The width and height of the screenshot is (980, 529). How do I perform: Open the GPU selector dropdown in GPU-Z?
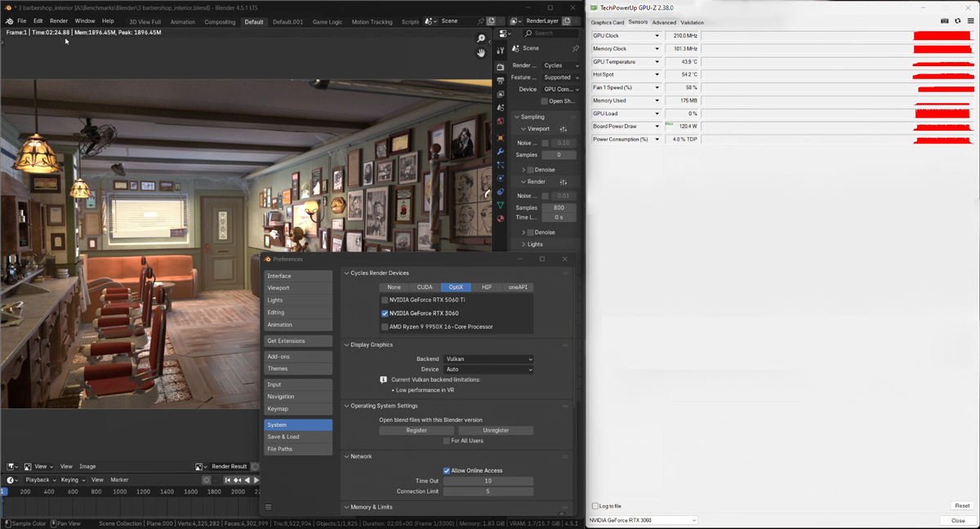coord(643,520)
